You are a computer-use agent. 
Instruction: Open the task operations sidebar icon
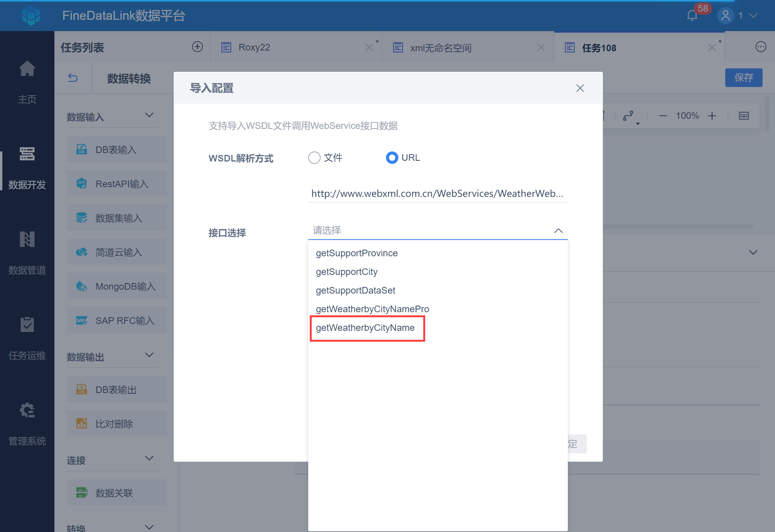point(27,325)
